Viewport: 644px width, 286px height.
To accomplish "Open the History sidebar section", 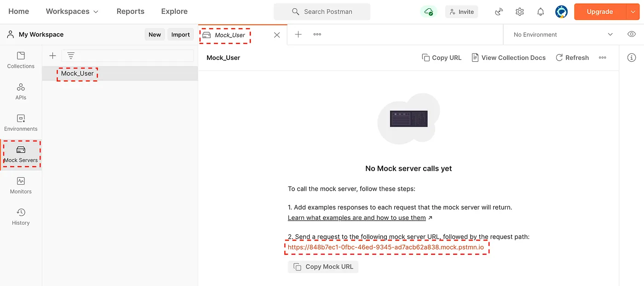I will [x=21, y=217].
